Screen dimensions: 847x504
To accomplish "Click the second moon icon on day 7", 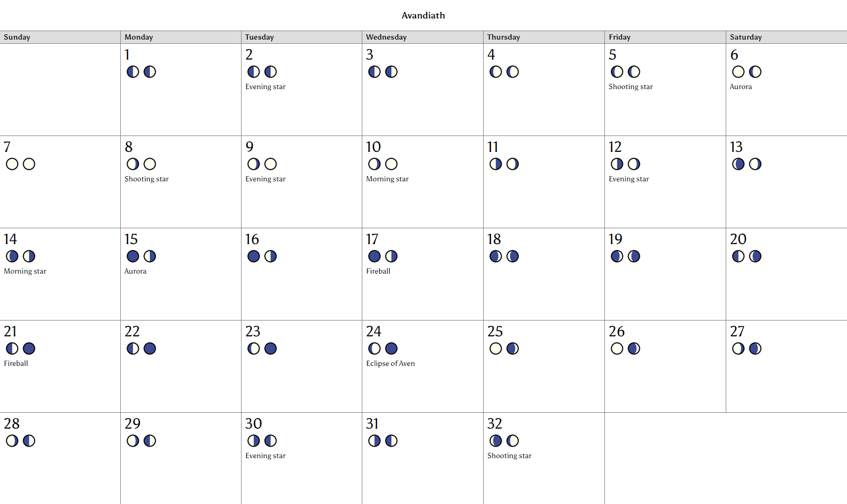I will pyautogui.click(x=29, y=164).
